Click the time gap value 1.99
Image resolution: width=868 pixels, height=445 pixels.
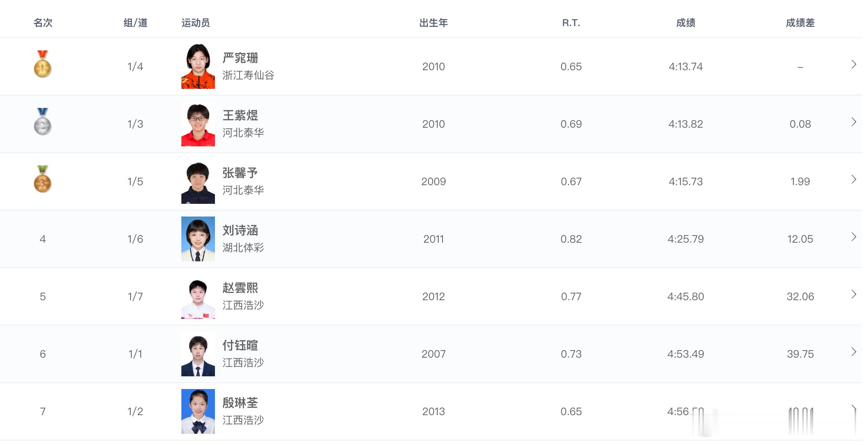[x=800, y=181]
